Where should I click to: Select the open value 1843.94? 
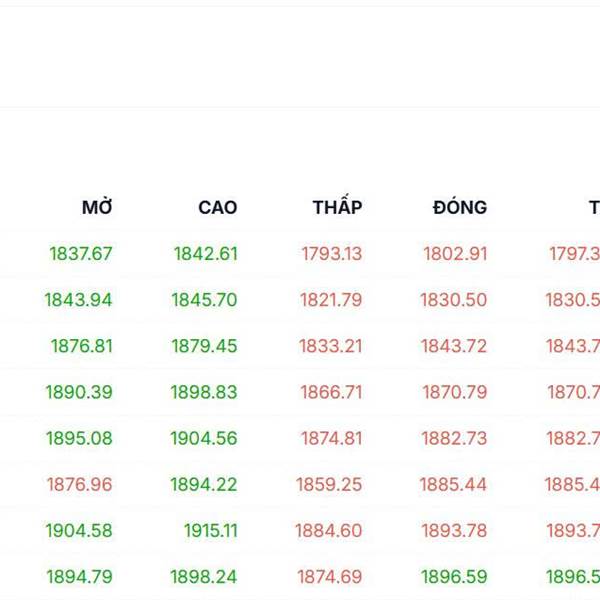click(x=79, y=300)
